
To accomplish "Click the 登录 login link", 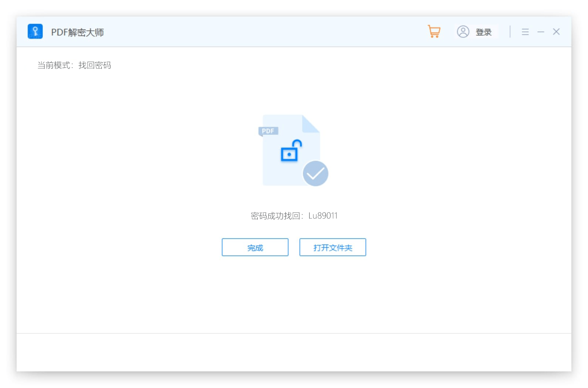I will click(483, 32).
